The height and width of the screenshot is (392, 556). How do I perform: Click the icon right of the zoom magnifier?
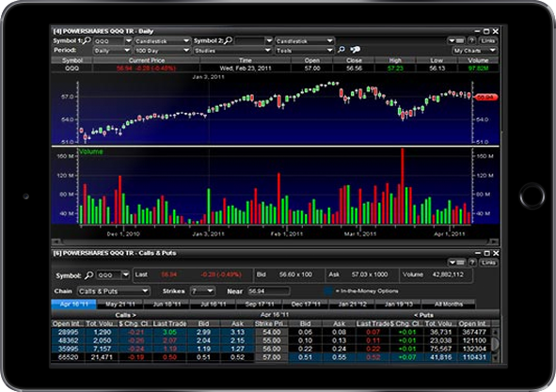tap(356, 50)
